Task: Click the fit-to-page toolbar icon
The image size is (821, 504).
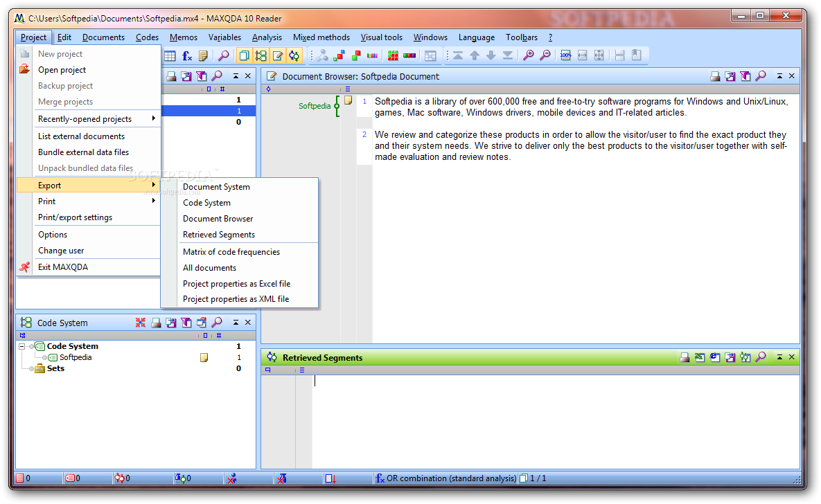Action: click(x=599, y=55)
